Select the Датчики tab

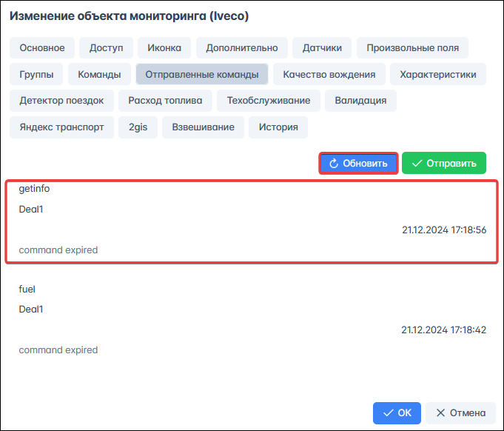click(x=322, y=48)
